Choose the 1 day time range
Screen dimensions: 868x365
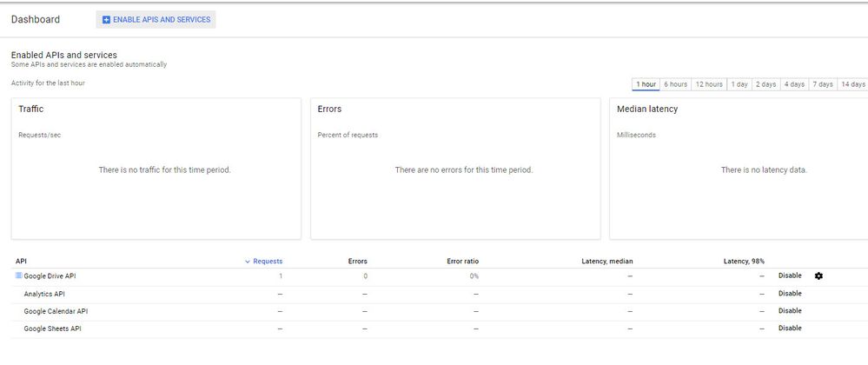(739, 84)
